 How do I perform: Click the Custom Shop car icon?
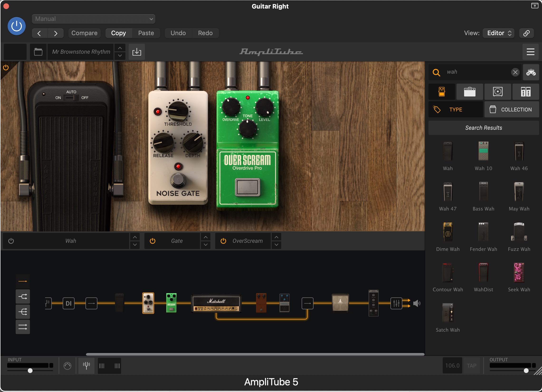tap(531, 72)
